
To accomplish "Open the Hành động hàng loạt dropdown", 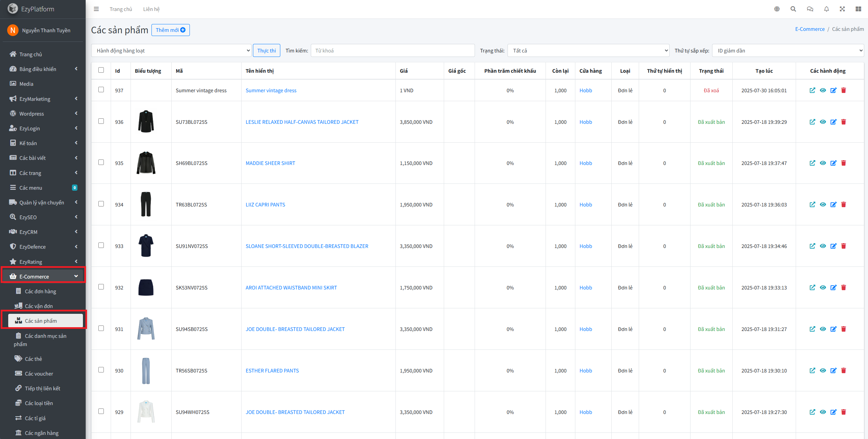I will pyautogui.click(x=171, y=50).
